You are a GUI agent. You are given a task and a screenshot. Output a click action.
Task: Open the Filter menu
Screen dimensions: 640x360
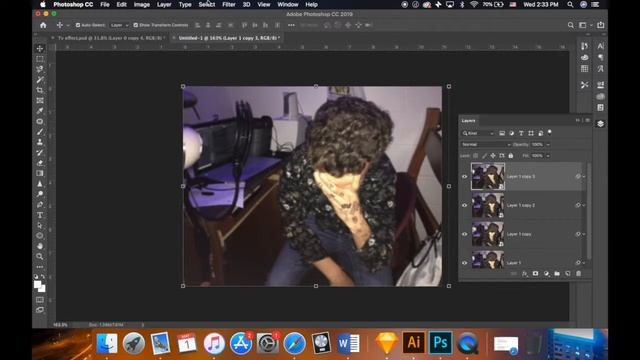[229, 4]
